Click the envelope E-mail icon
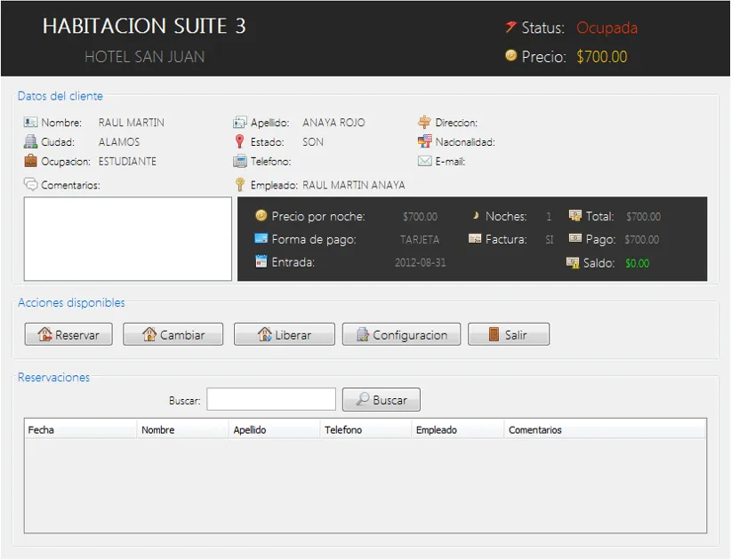731x560 pixels. (x=424, y=161)
